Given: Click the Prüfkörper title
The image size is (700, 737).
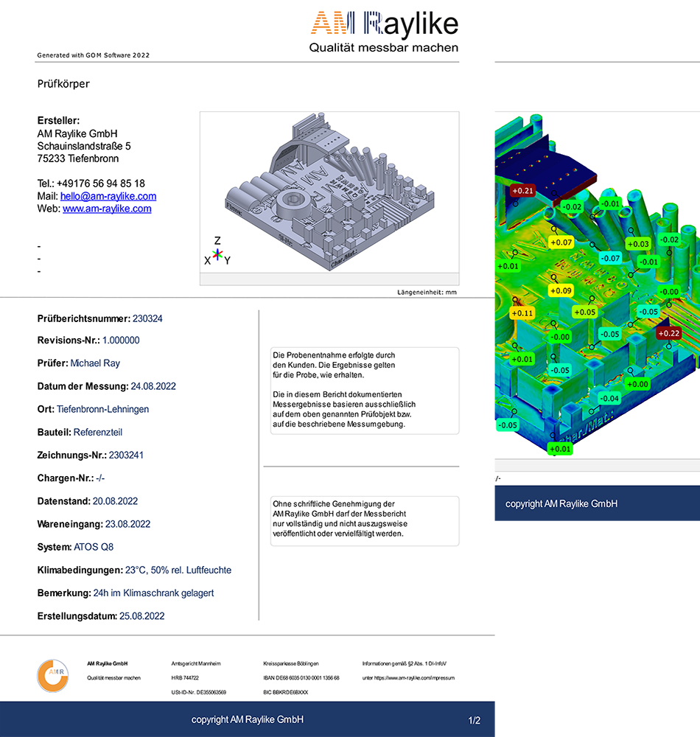Looking at the screenshot, I should 63,84.
